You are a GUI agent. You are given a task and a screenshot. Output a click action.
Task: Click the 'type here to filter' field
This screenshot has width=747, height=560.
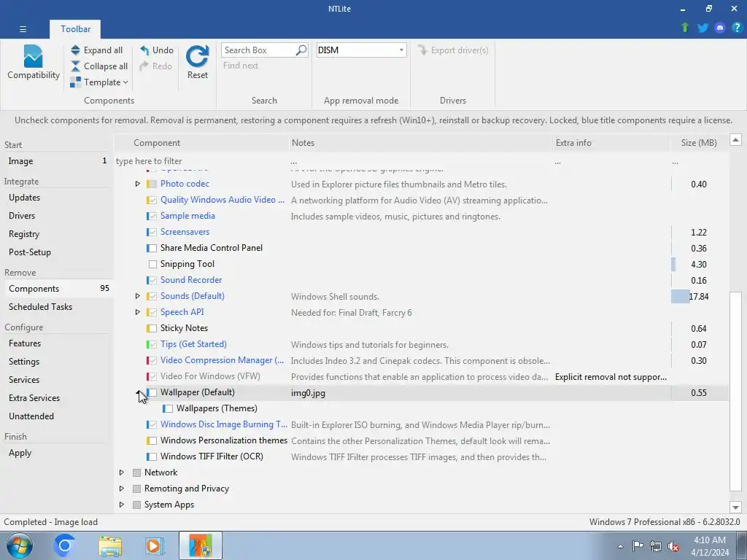click(202, 161)
